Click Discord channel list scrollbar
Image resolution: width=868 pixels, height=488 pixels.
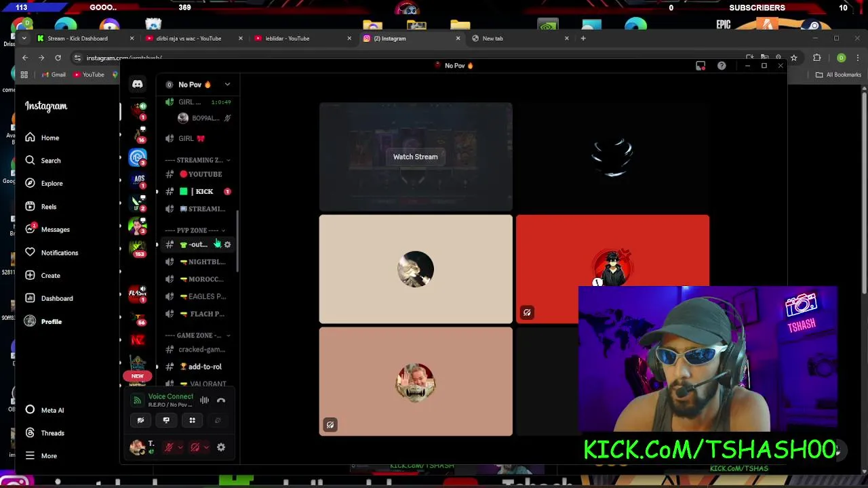pos(237,241)
